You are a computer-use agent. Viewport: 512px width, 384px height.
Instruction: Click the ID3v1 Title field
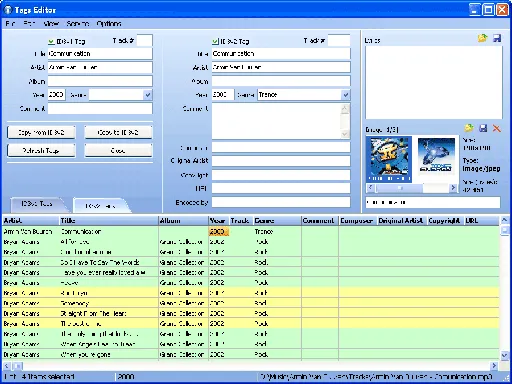[x=100, y=54]
